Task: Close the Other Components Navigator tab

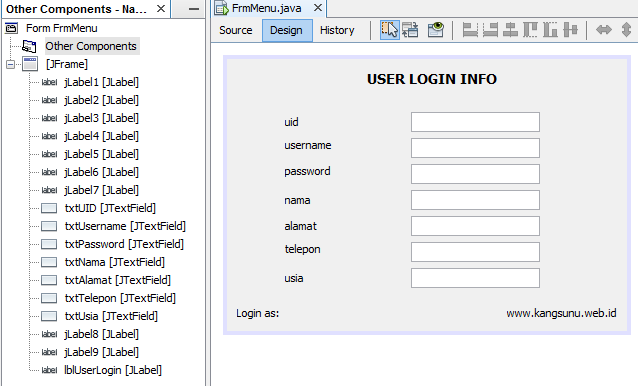Action: coord(161,9)
